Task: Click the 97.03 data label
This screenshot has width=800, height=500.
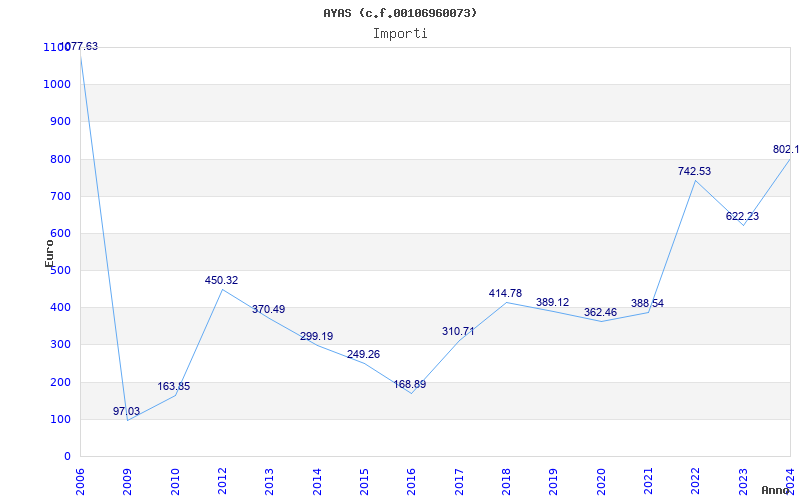Action: [126, 411]
